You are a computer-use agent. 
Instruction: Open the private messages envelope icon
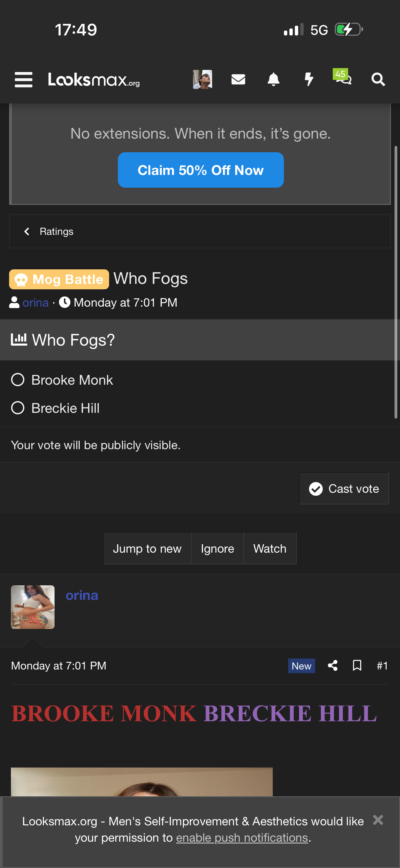[238, 80]
